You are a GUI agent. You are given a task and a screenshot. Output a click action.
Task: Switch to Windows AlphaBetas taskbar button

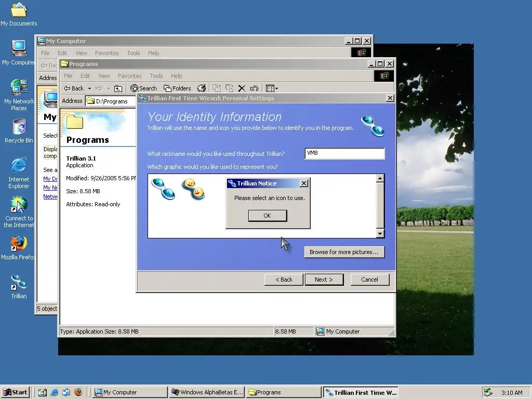[x=207, y=392]
